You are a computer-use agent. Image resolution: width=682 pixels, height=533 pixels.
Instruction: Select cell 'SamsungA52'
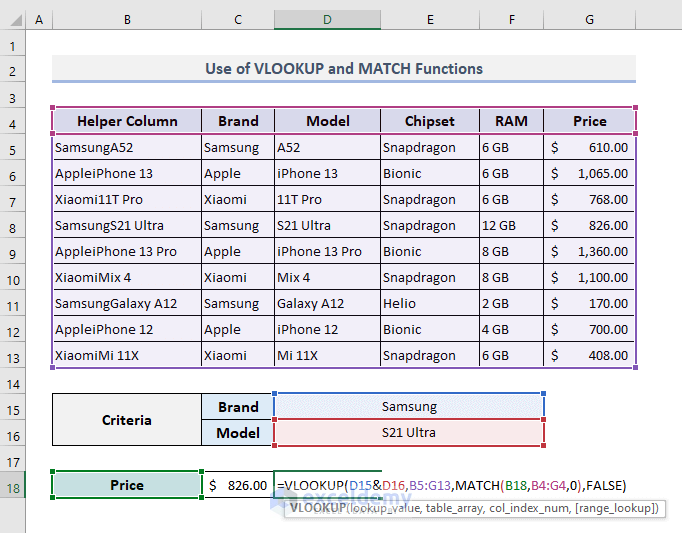(x=127, y=147)
